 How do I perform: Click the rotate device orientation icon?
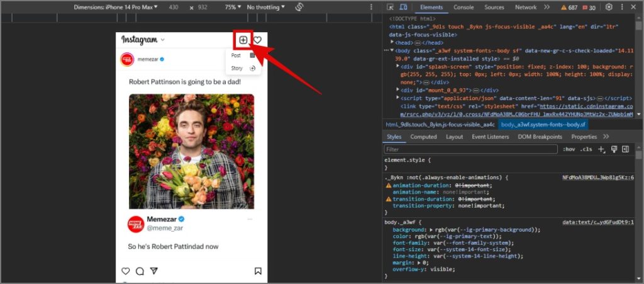pyautogui.click(x=299, y=7)
